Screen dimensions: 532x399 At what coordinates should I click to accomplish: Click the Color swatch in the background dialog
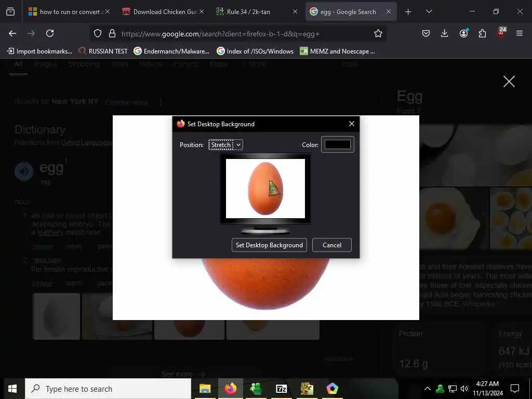pyautogui.click(x=338, y=144)
